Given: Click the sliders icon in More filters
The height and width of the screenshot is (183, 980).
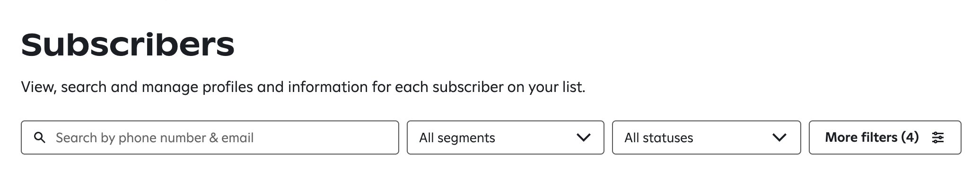Looking at the screenshot, I should point(937,137).
